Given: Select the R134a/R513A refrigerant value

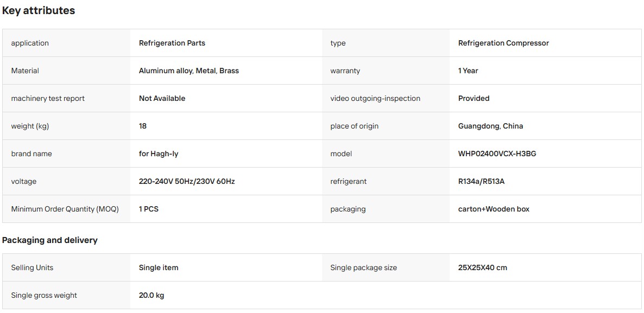Looking at the screenshot, I should click(x=481, y=181).
